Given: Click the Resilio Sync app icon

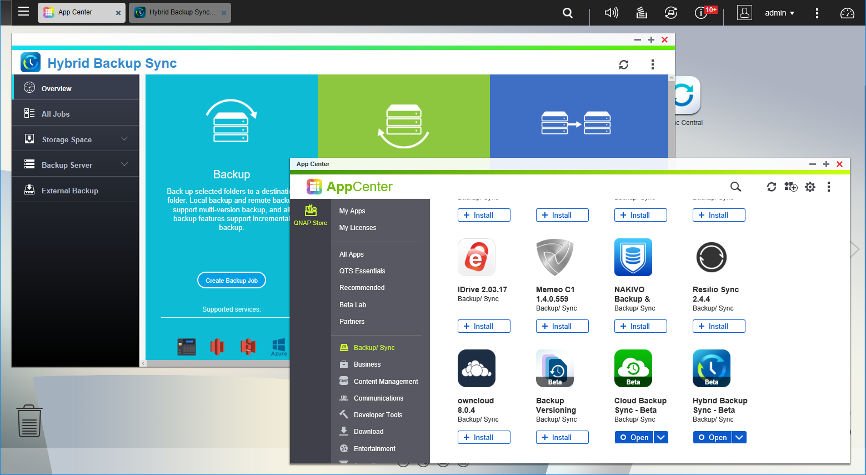Looking at the screenshot, I should (x=711, y=257).
